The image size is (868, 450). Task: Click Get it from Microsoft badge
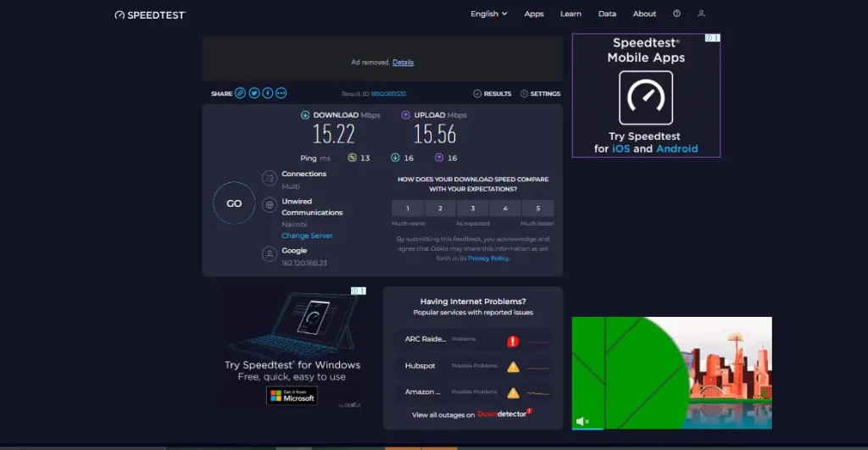(292, 396)
